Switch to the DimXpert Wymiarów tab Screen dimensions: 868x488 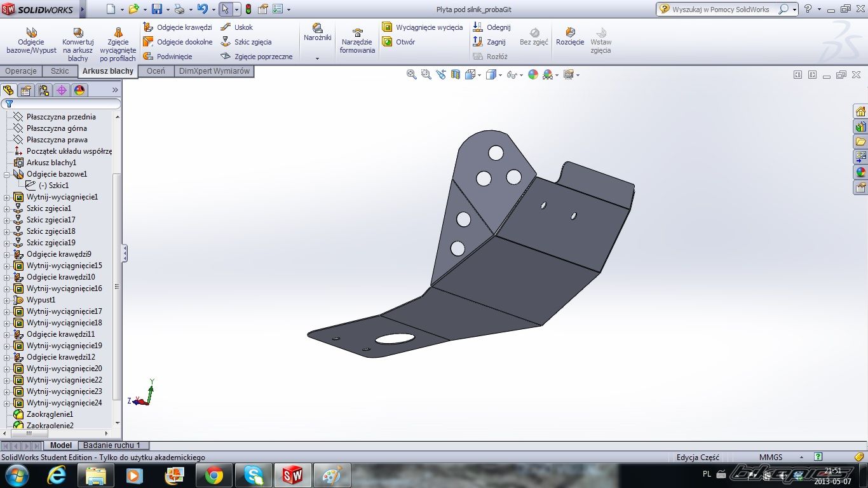point(214,71)
